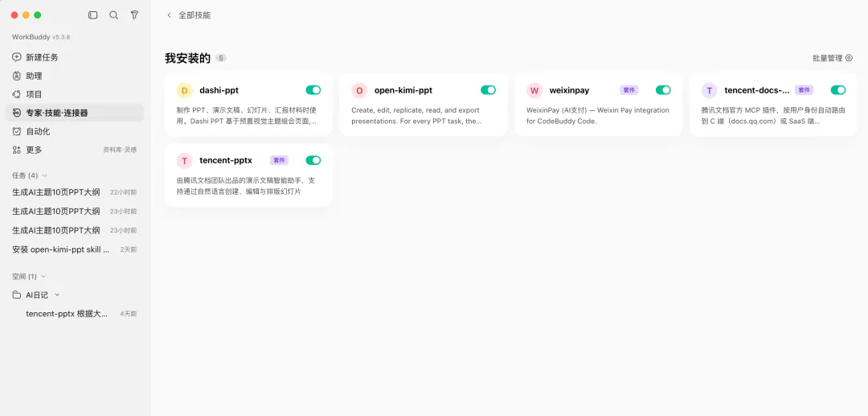This screenshot has height=416, width=868.
Task: Open the dashi-ppt skill title
Action: (219, 90)
